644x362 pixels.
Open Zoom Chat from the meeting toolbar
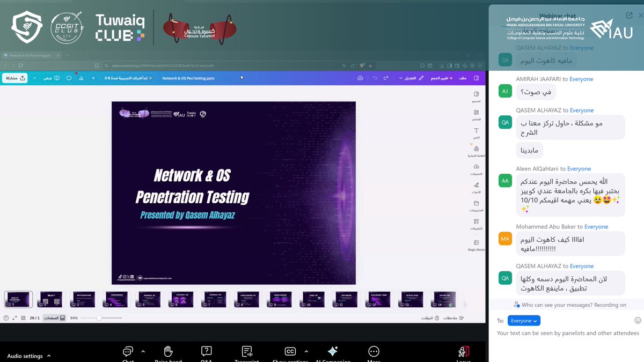[x=128, y=354]
